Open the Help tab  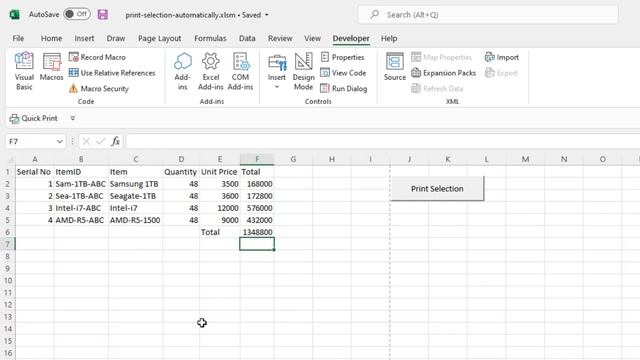389,38
